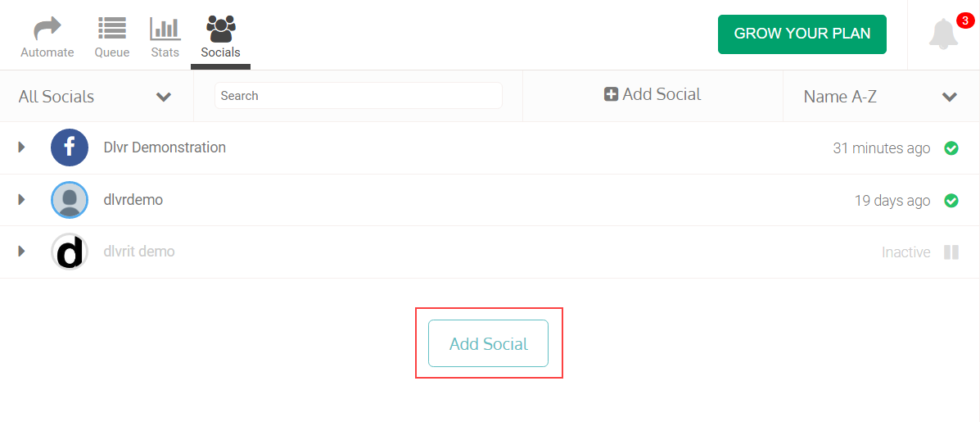Focus the Search input field

[x=358, y=96]
